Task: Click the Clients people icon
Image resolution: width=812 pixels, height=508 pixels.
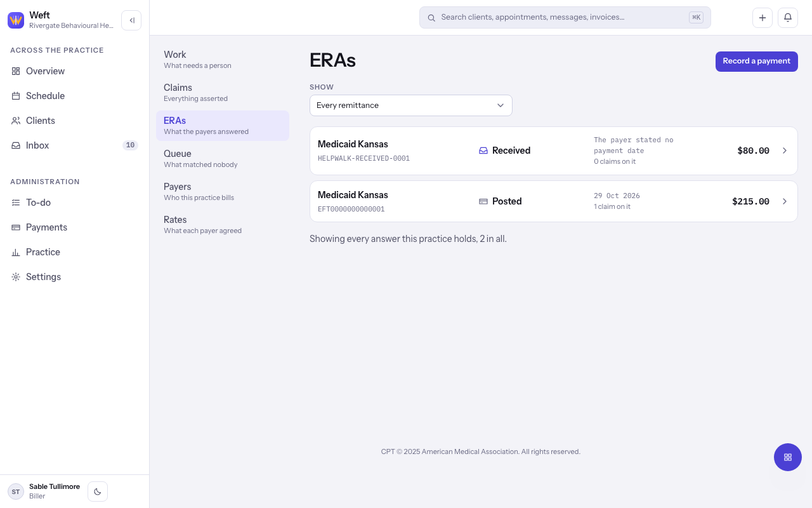Action: pos(16,121)
